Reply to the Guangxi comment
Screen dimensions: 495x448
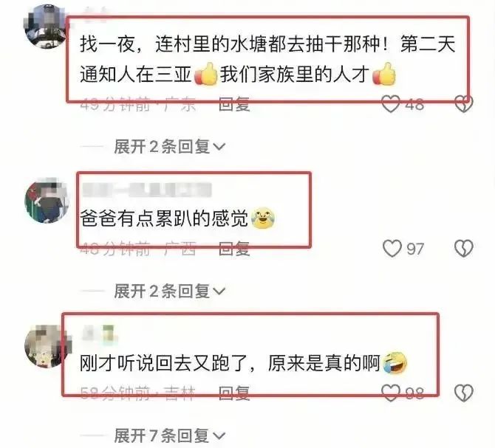[234, 249]
